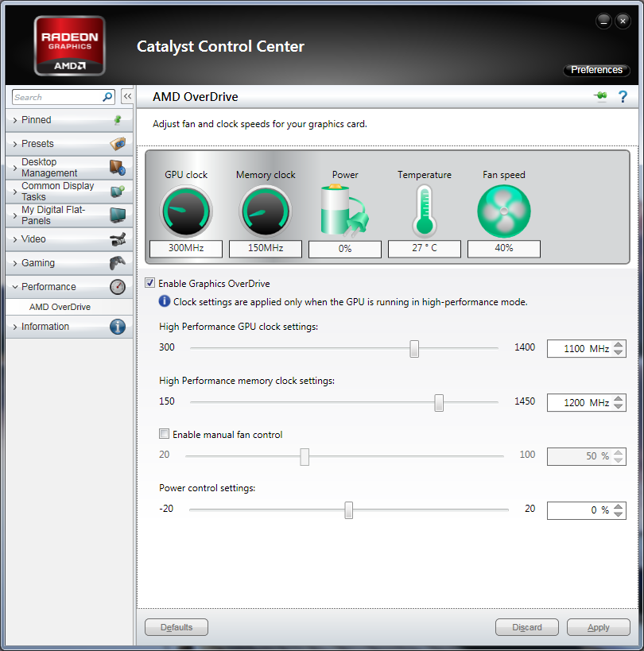
Task: Click the Power battery icon
Action: (344, 211)
